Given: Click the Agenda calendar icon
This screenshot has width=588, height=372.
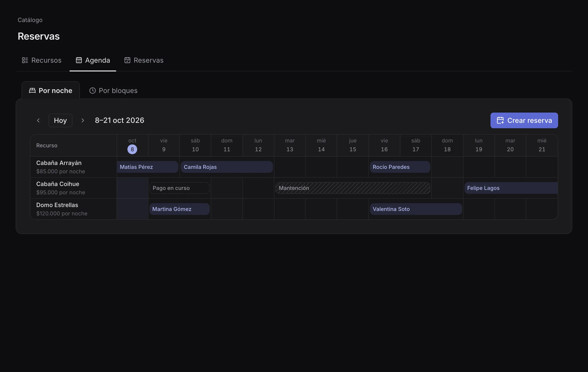Looking at the screenshot, I should (x=79, y=60).
